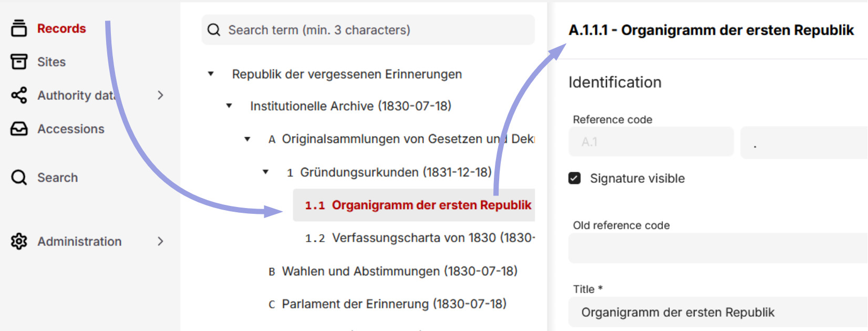Collapse Gründungsurkunden tree arrow

[266, 172]
